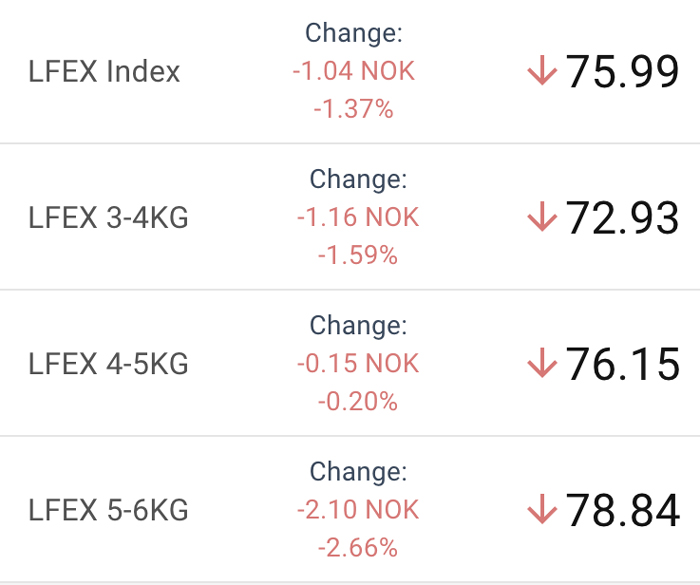Select the LFEX 5-6KG label
Screen dimensions: 700x585
[x=108, y=510]
